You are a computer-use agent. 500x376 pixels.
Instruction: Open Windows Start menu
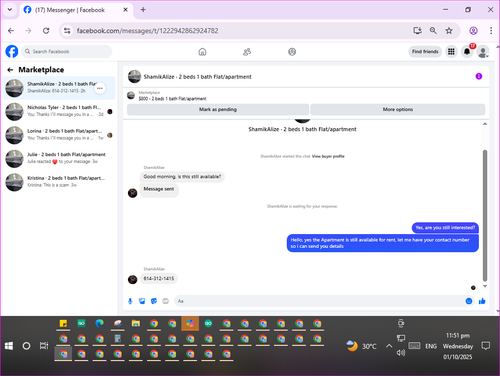tap(9, 346)
